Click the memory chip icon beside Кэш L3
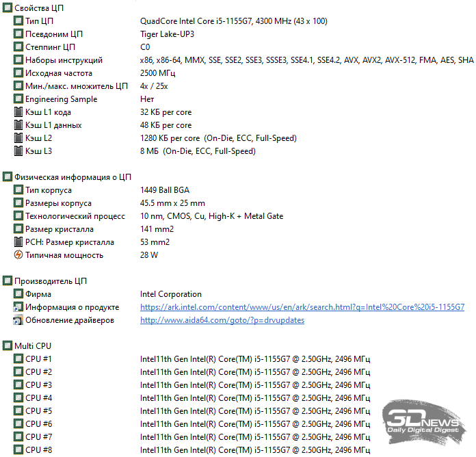The width and height of the screenshot is (476, 457). point(18,151)
